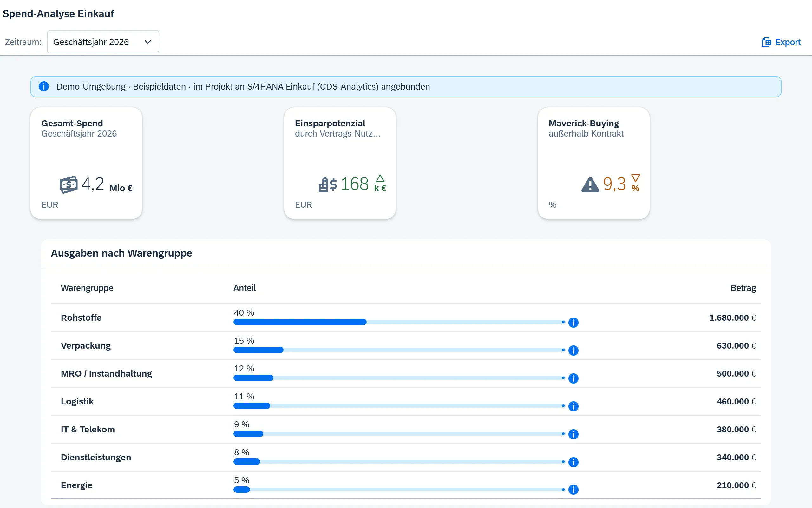Click the 4,2 Mio € value
Screen dimensions: 812x508
point(107,184)
